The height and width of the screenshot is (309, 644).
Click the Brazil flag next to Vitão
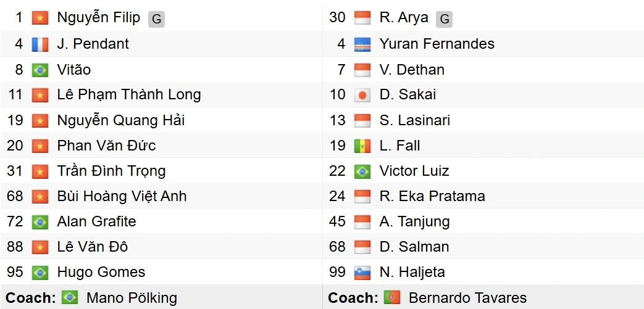point(40,70)
